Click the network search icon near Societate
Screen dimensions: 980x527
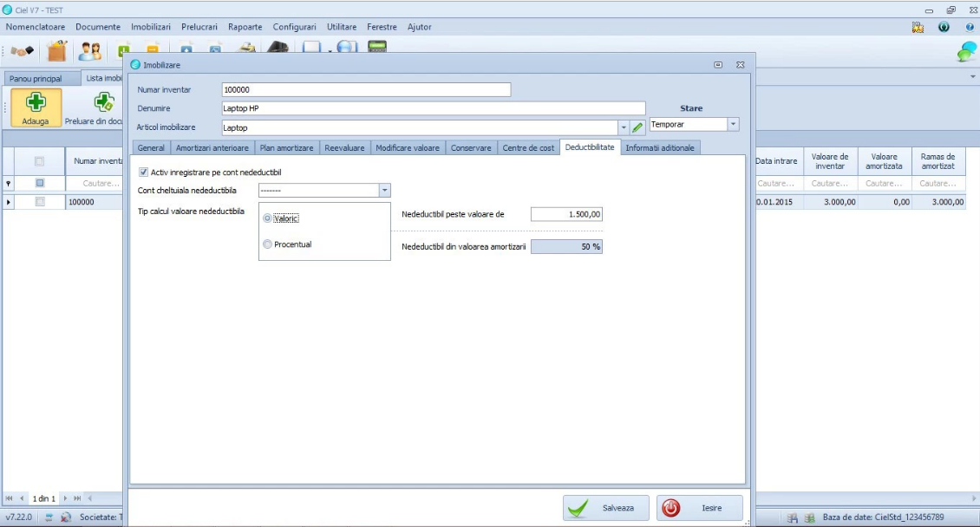pos(66,517)
